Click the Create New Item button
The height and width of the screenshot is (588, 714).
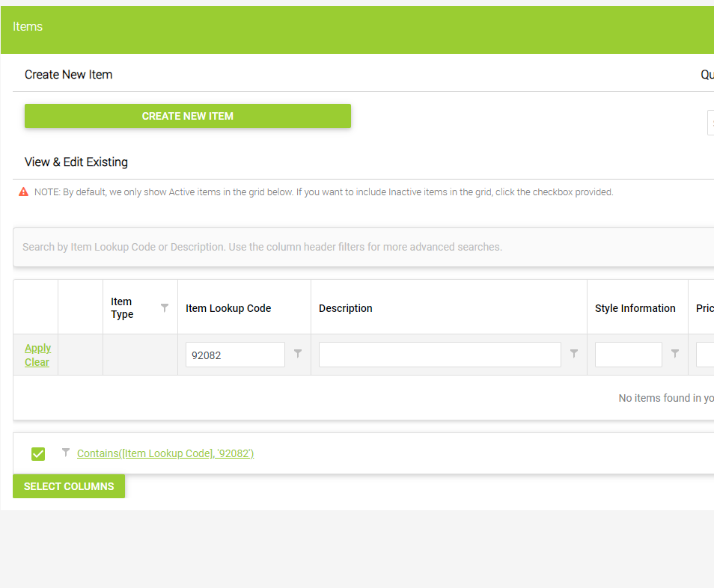188,116
